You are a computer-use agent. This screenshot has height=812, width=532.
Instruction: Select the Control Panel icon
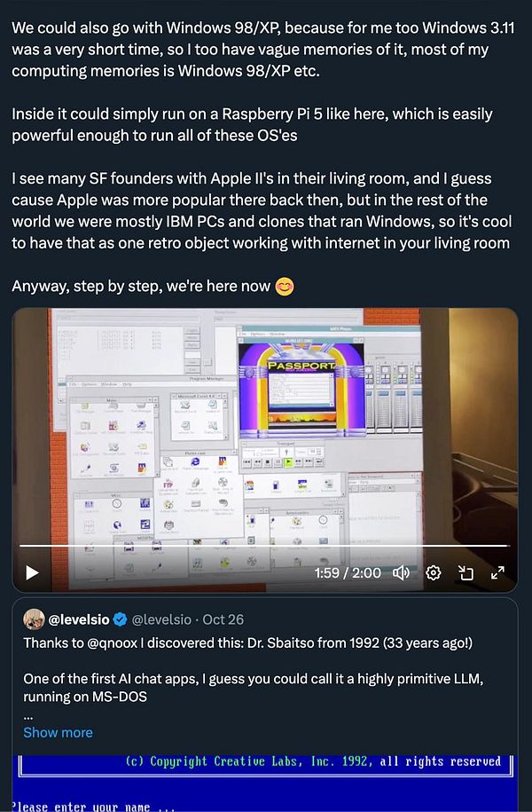coord(113,408)
